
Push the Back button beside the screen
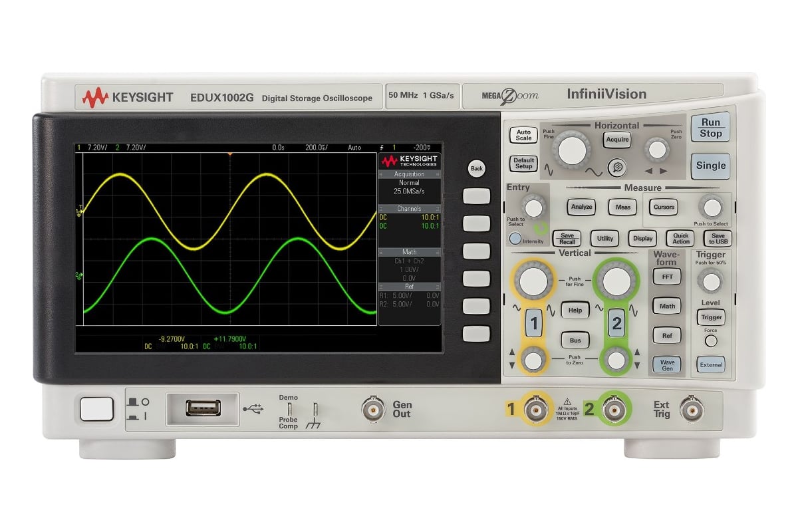click(x=476, y=168)
